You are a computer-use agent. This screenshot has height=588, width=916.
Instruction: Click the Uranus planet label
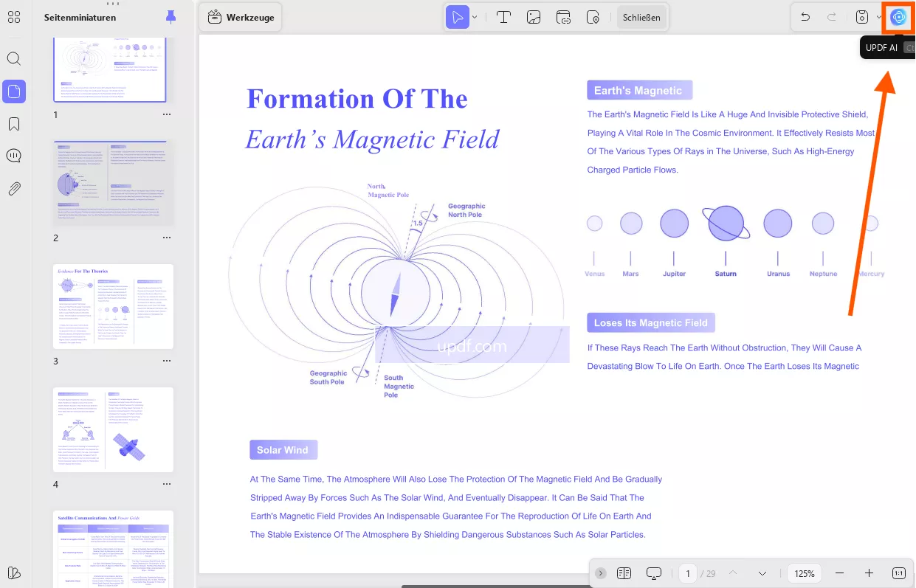coord(778,274)
